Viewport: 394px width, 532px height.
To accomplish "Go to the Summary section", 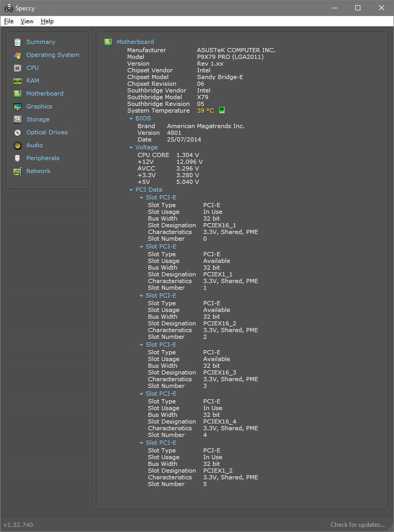I will pos(41,42).
